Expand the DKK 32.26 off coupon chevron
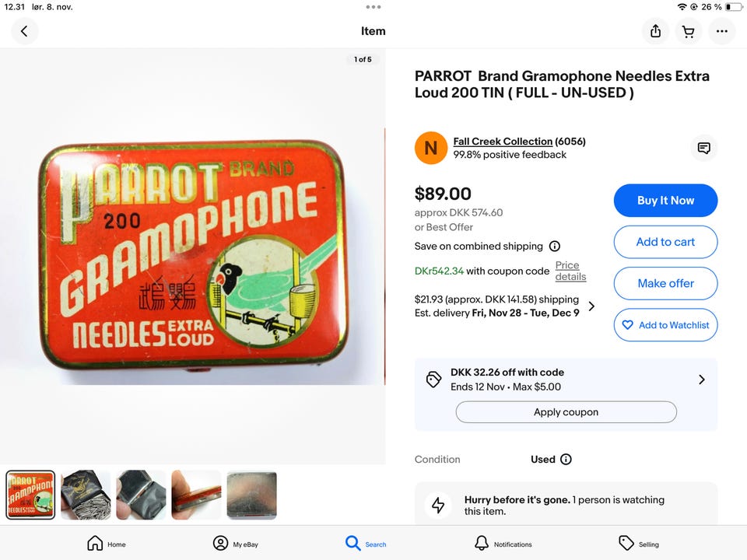This screenshot has width=747, height=560. click(701, 380)
